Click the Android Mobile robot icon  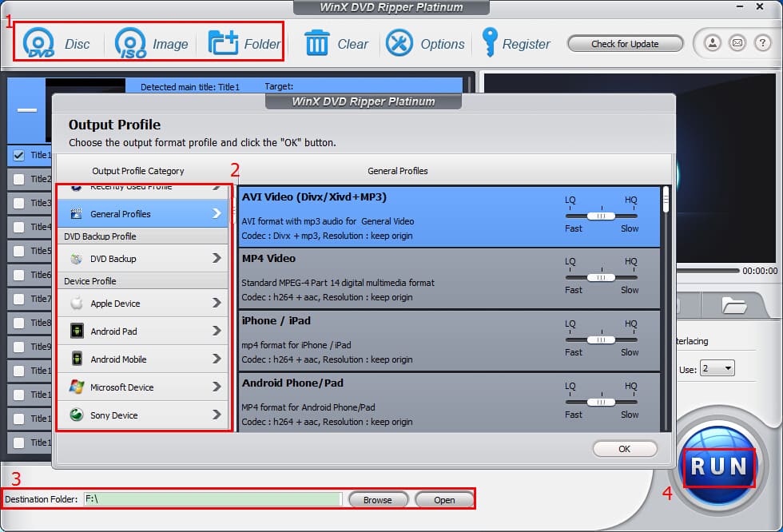coord(77,359)
